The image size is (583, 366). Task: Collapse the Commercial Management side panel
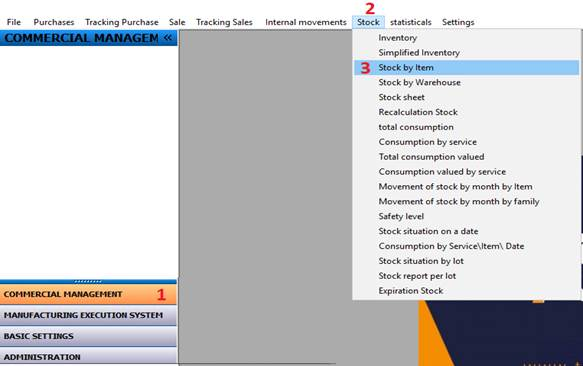(168, 38)
